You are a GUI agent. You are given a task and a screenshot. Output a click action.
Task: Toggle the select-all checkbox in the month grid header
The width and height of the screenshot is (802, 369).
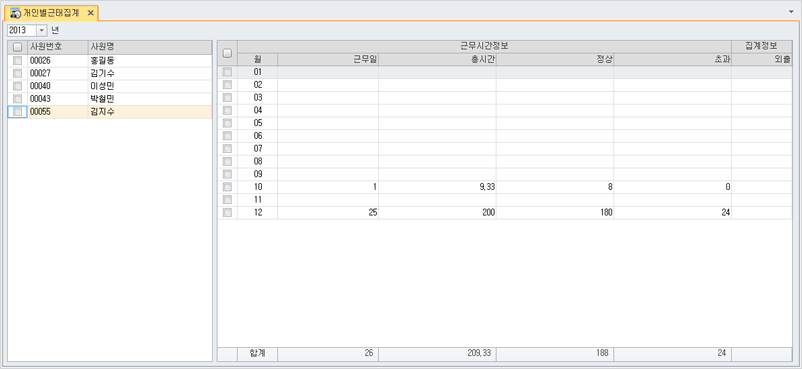pyautogui.click(x=228, y=53)
